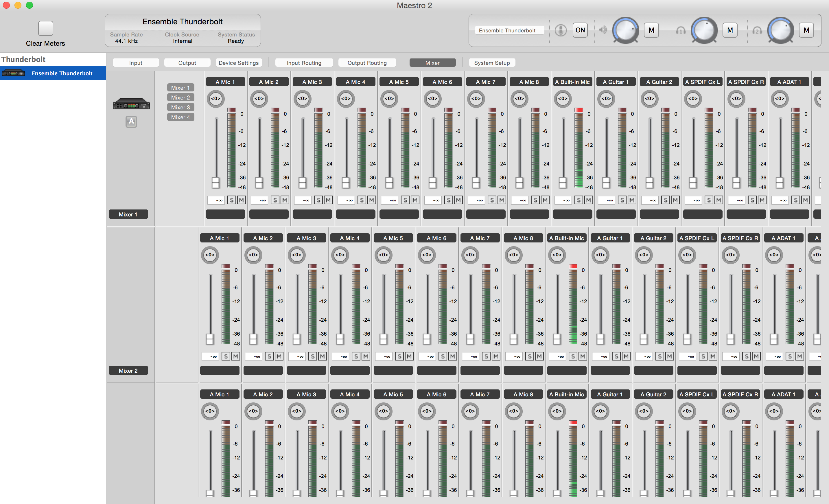Click the pan knob on Mixer 1 A Guitar 1

click(x=606, y=99)
